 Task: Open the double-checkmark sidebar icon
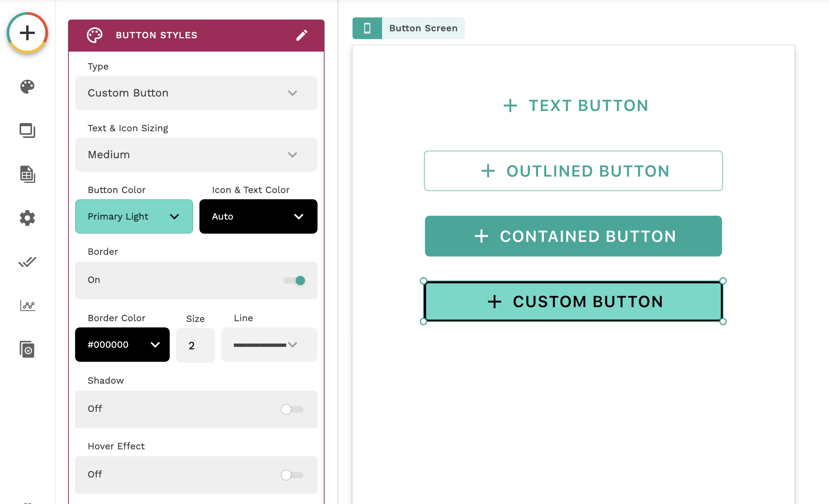tap(27, 262)
